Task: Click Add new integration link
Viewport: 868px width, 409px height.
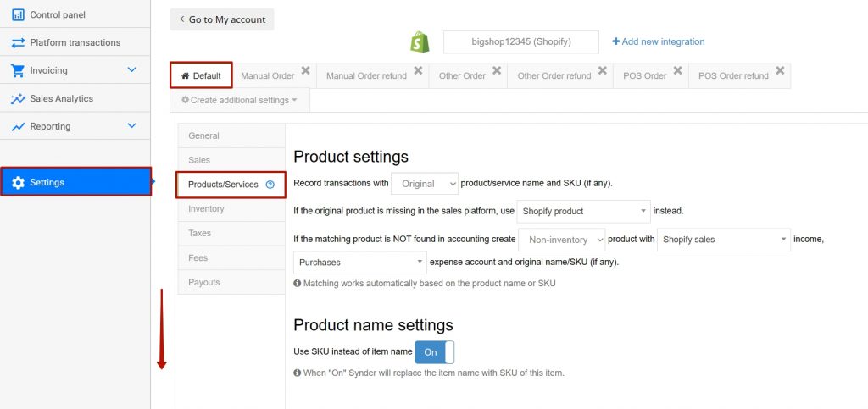Action: click(658, 41)
